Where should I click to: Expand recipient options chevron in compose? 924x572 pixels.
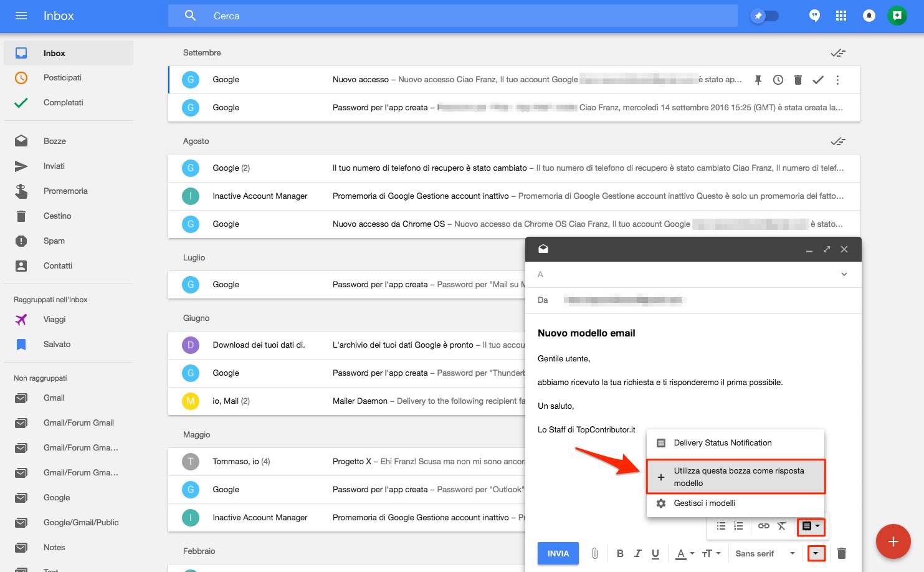(x=844, y=274)
